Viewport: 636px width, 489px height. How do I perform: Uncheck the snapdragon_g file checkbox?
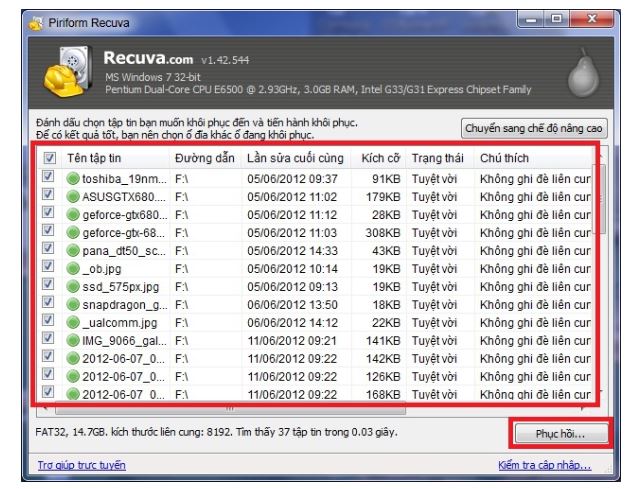pyautogui.click(x=48, y=302)
